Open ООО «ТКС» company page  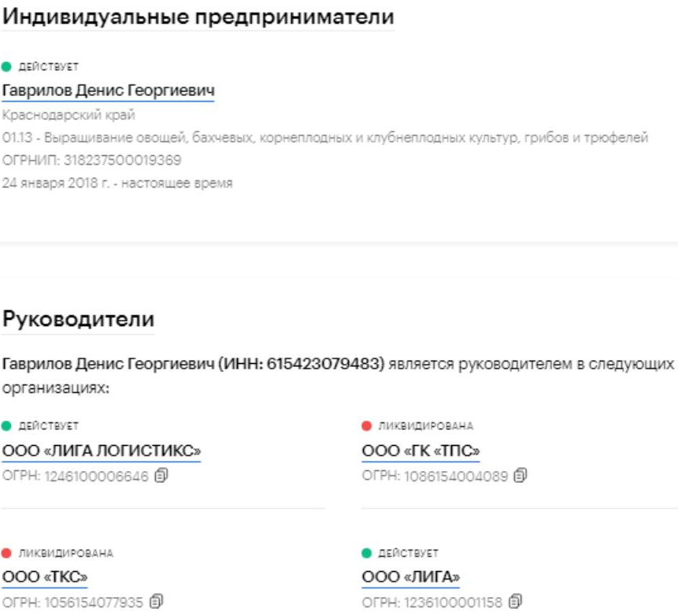45,577
